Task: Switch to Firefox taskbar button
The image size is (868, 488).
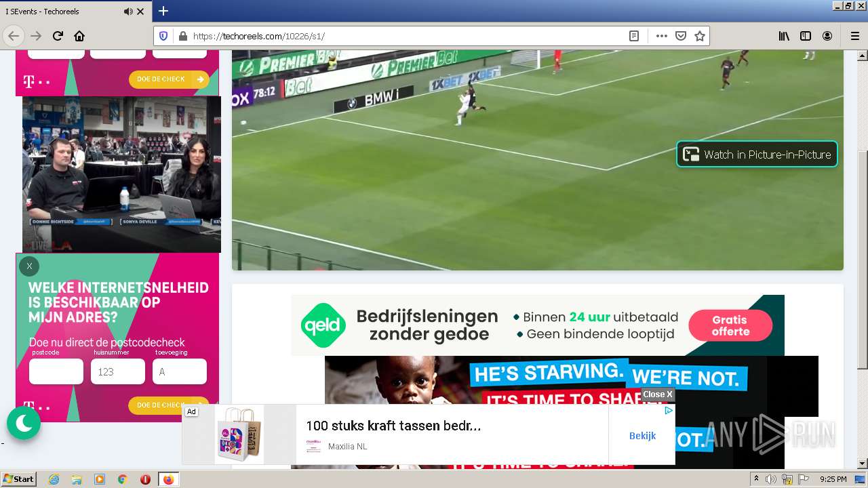Action: coord(168,479)
